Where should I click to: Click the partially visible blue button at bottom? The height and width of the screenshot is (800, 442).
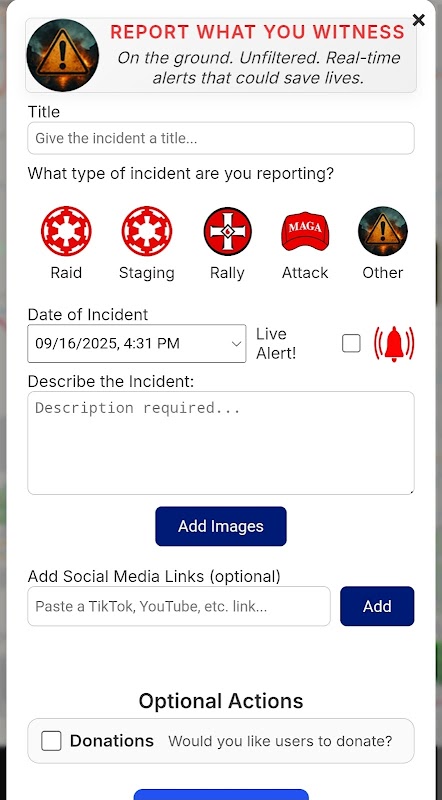(x=221, y=795)
